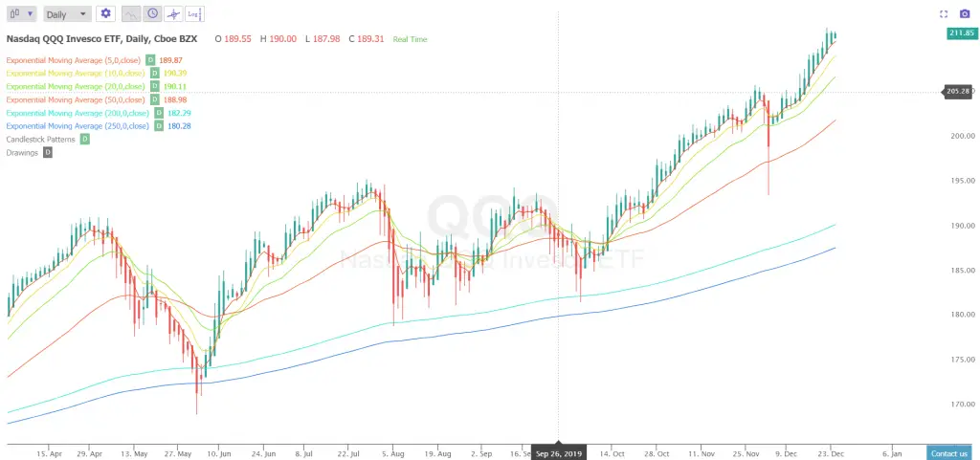Toggle the line overlay toolbar button
Image resolution: width=980 pixels, height=460 pixels.
click(x=130, y=13)
